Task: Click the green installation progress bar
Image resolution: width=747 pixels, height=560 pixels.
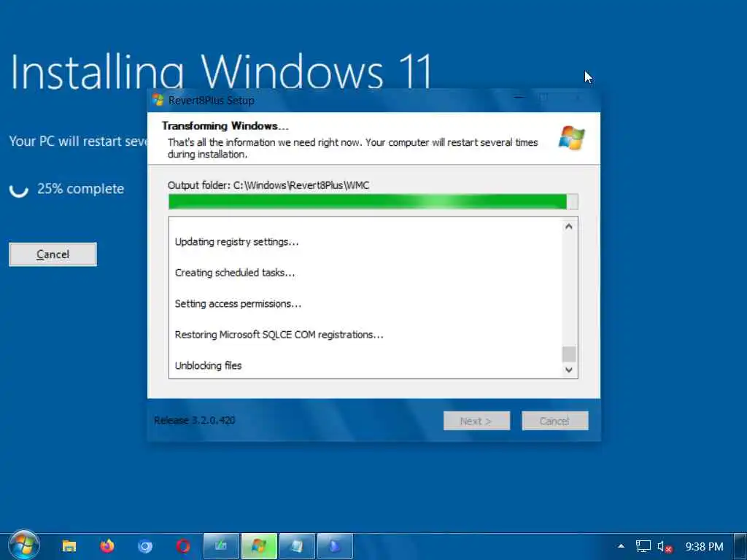Action: click(x=373, y=202)
